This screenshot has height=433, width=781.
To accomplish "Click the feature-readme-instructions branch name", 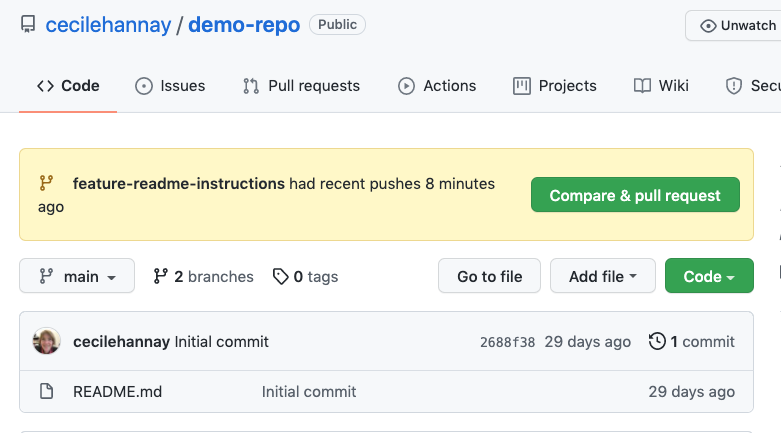I will pos(179,184).
